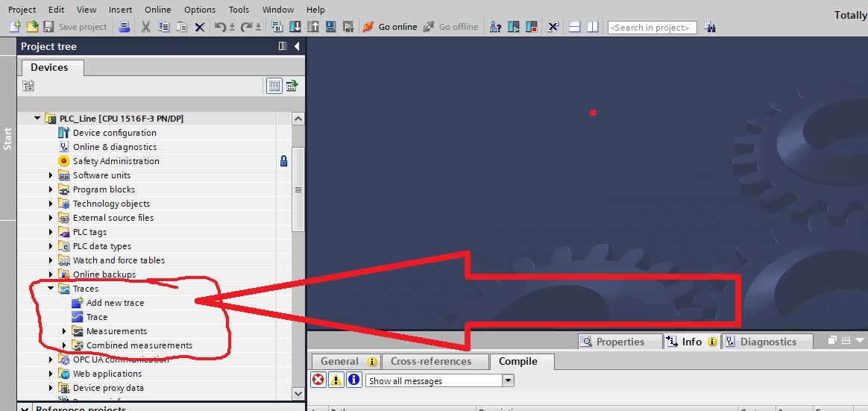Split editor space horizontally

(575, 27)
